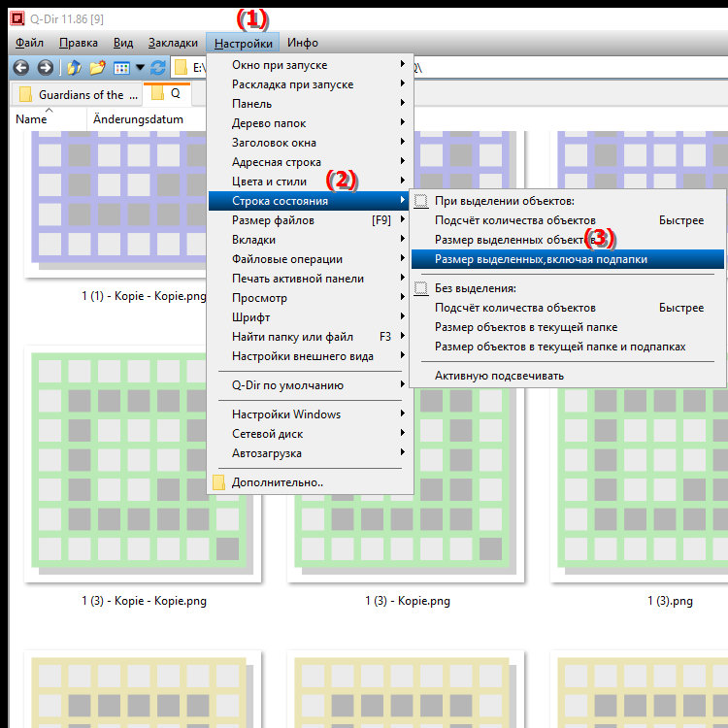Sort by the Name column header
Viewport: 728px width, 728px height.
[49, 119]
